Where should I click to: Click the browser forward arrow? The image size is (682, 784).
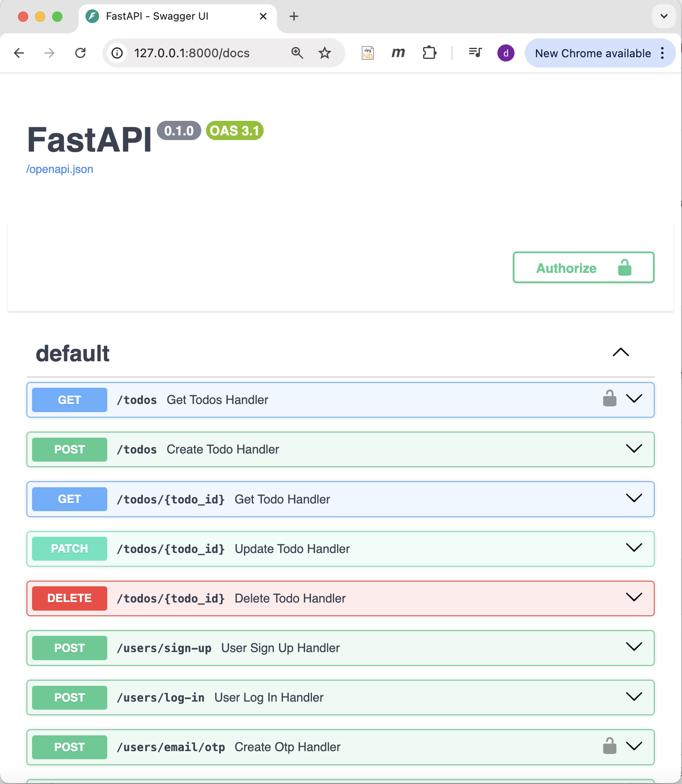tap(50, 53)
